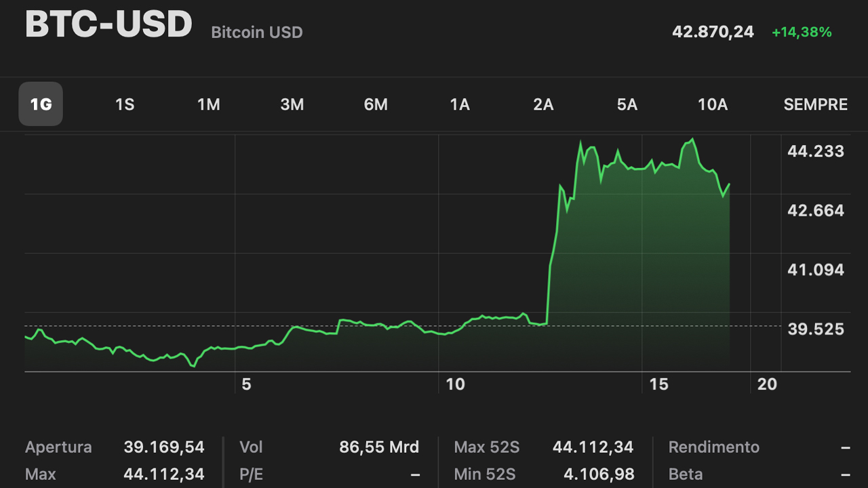Click the 15 hour marker on time axis
Viewport: 868px width, 488px height.
[658, 384]
